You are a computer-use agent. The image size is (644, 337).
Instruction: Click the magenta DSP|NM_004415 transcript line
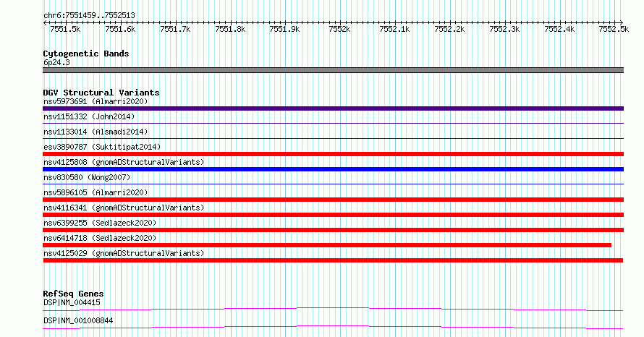[x=333, y=309]
